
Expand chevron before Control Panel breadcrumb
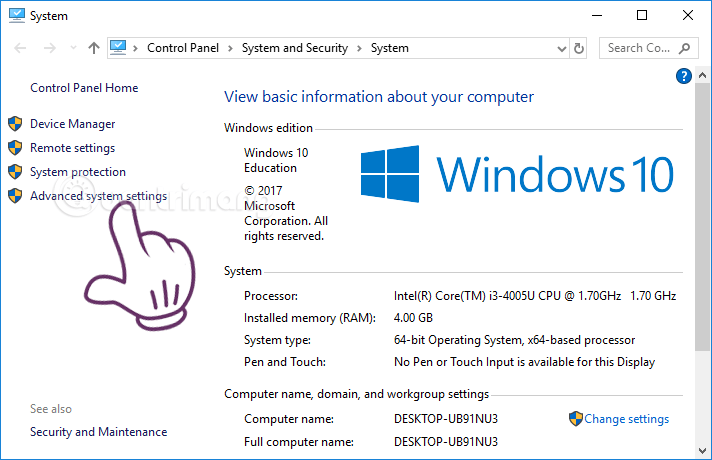pos(135,48)
